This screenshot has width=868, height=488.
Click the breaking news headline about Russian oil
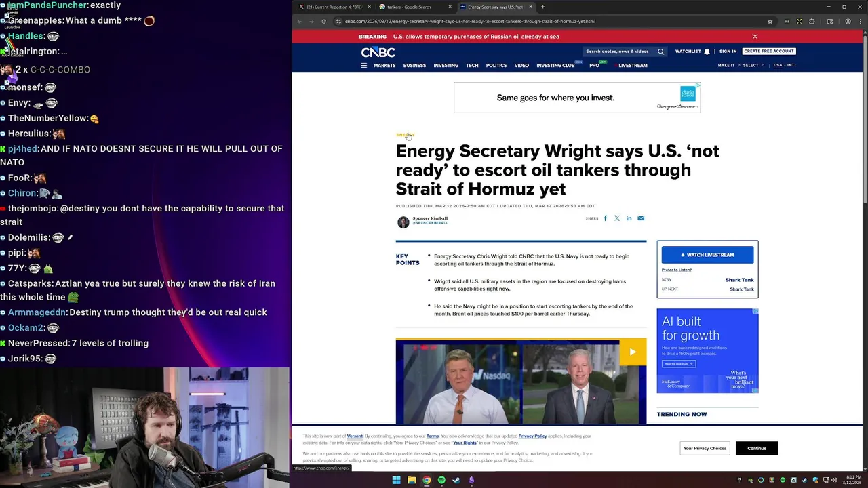pyautogui.click(x=476, y=37)
